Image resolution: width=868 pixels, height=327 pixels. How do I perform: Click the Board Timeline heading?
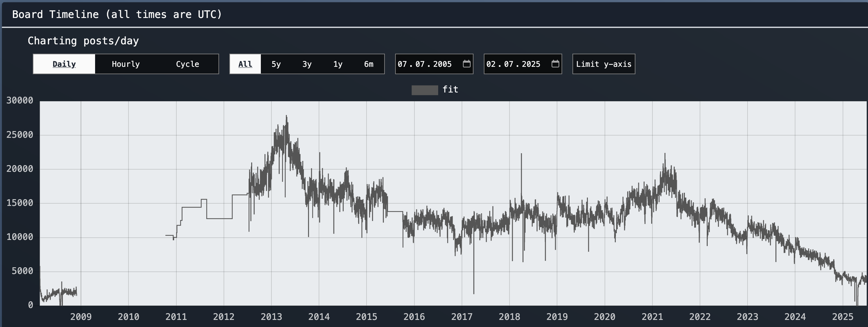coord(117,14)
